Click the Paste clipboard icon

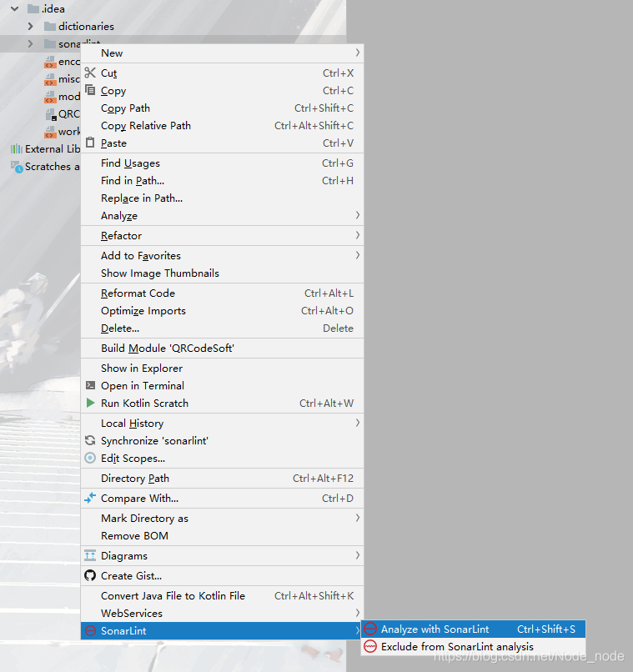[x=90, y=143]
